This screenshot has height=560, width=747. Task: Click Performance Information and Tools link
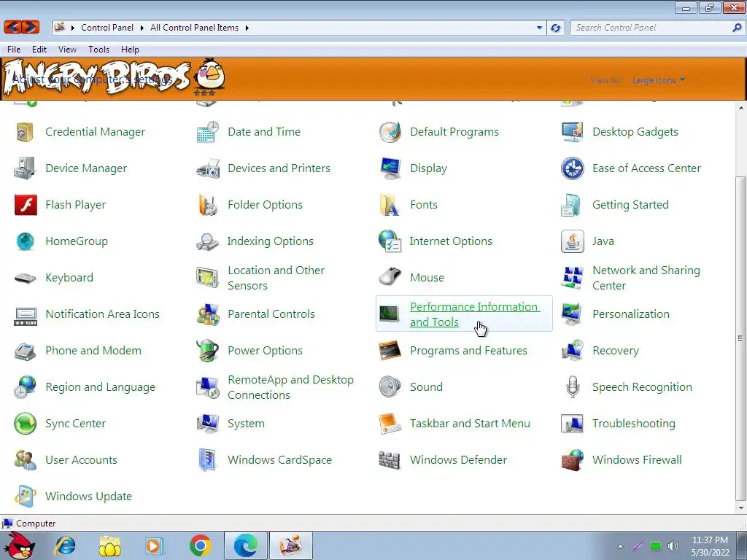[474, 314]
